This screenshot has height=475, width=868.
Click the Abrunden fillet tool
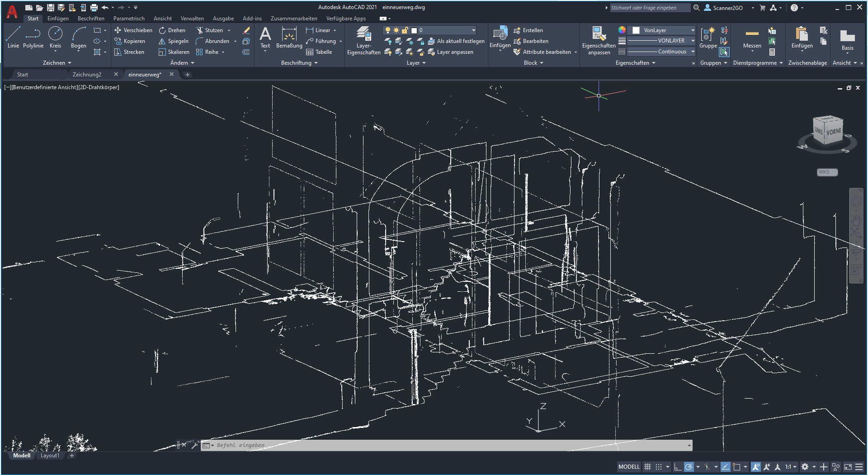click(213, 41)
